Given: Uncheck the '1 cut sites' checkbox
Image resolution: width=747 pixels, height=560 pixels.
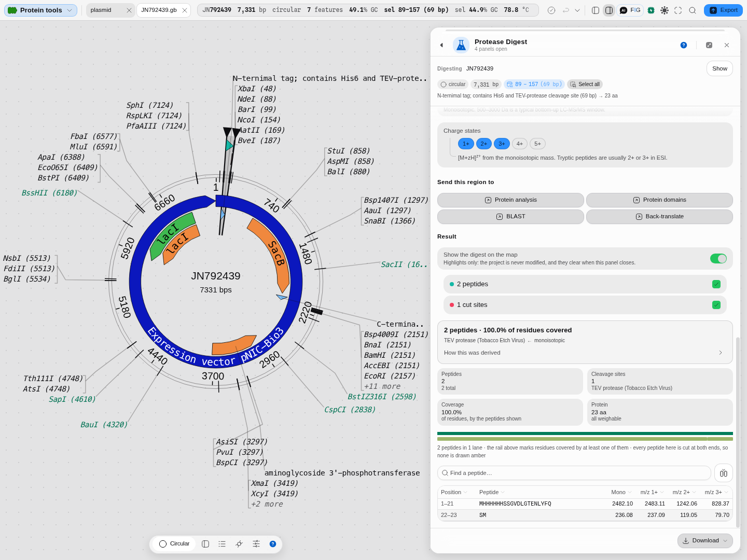Looking at the screenshot, I should pyautogui.click(x=716, y=305).
